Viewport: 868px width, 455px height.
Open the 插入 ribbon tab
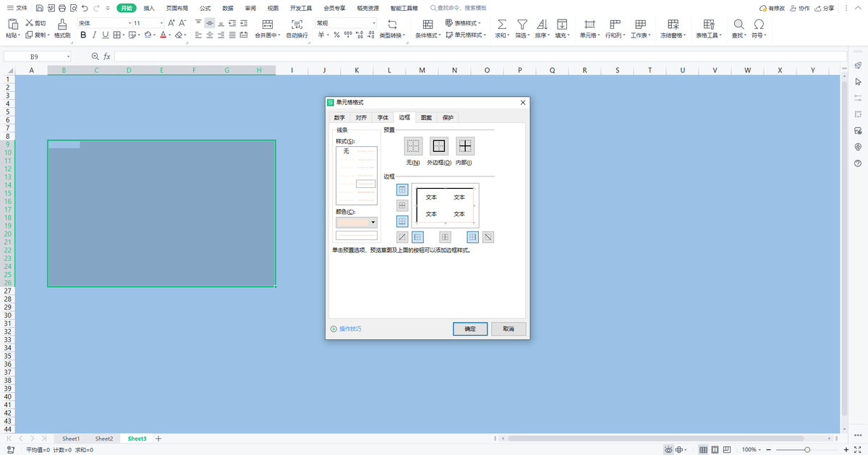point(148,8)
